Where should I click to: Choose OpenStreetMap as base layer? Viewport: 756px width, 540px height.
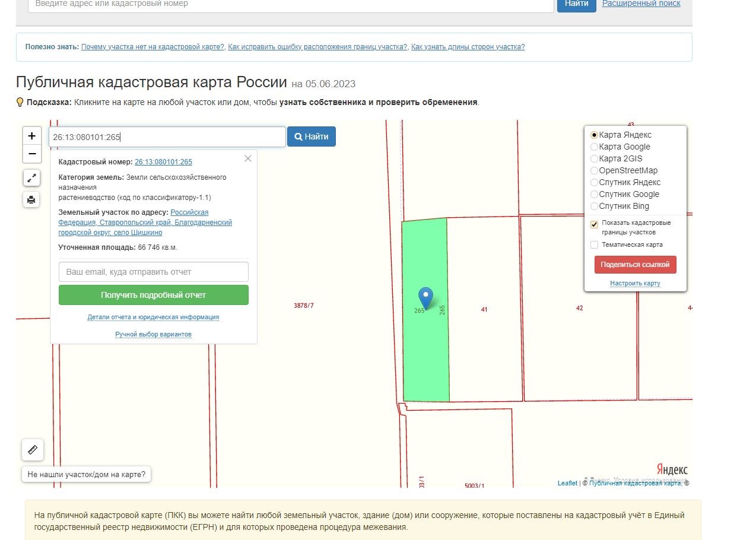click(594, 171)
